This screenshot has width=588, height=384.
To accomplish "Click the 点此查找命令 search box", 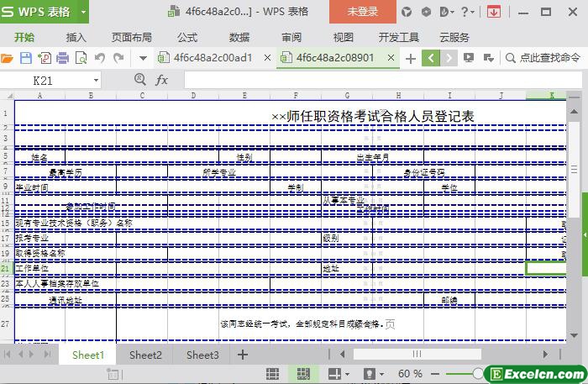I will [543, 58].
